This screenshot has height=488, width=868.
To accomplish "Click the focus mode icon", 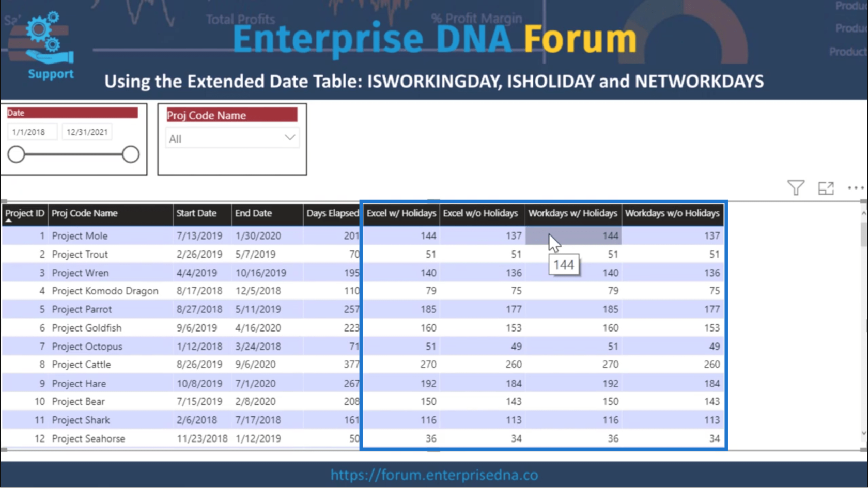I will pyautogui.click(x=826, y=188).
